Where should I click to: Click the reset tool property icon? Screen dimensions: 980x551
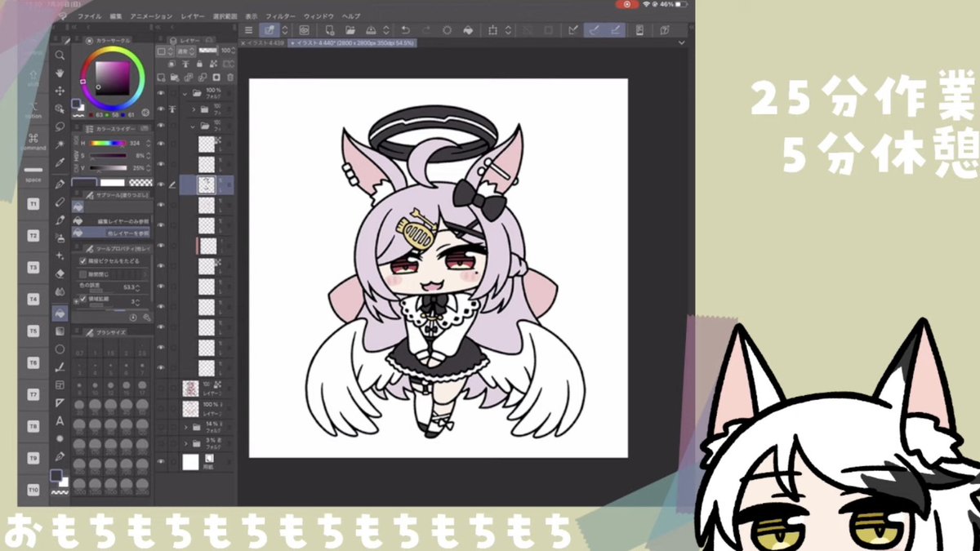tap(133, 317)
